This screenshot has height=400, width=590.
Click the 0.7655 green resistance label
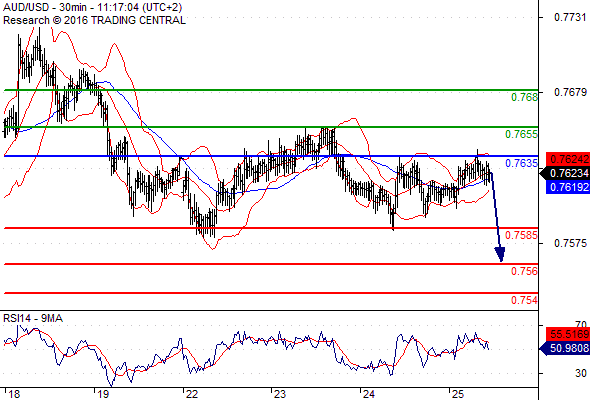(521, 134)
